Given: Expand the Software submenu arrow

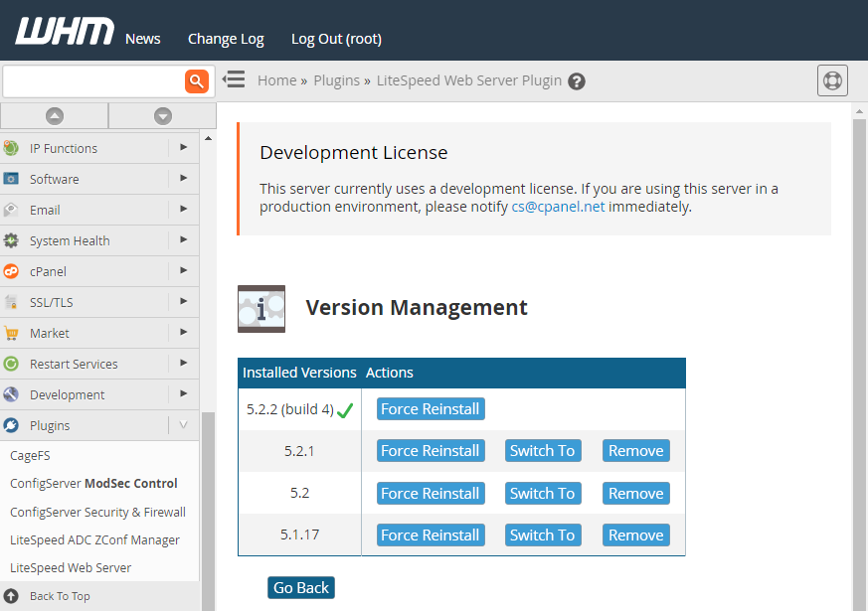Looking at the screenshot, I should (184, 179).
